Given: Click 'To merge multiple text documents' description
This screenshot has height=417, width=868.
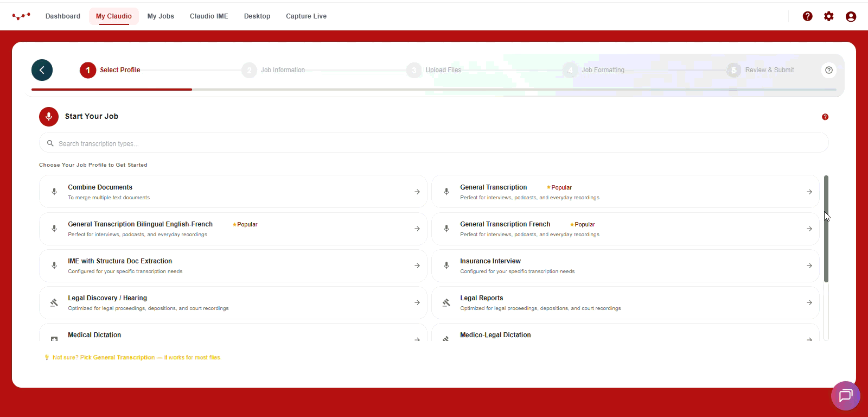Looking at the screenshot, I should pos(108,198).
